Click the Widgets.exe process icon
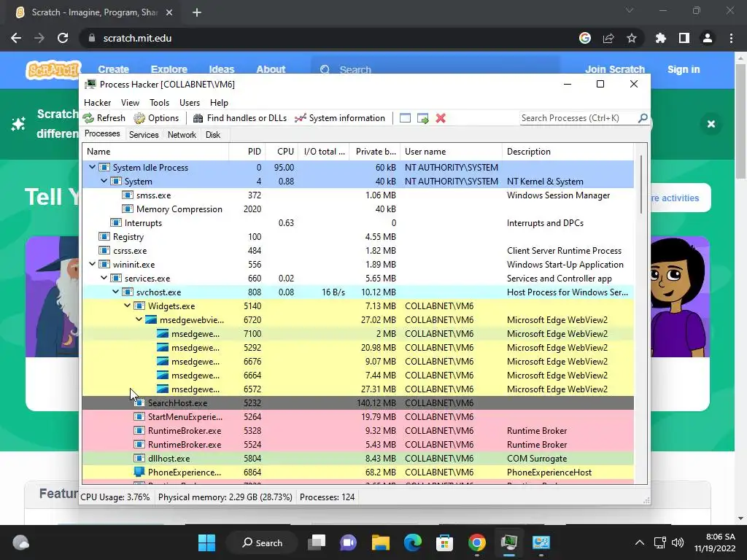The width and height of the screenshot is (747, 560). pos(139,306)
